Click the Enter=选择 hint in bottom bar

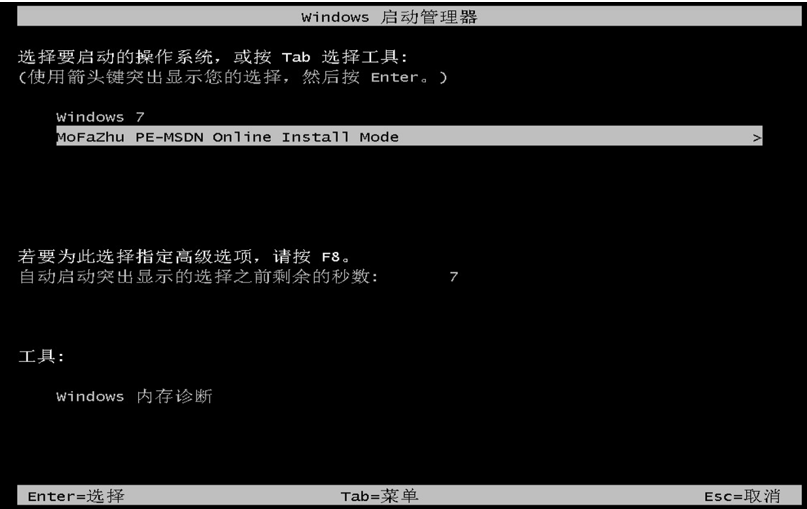coord(76,496)
